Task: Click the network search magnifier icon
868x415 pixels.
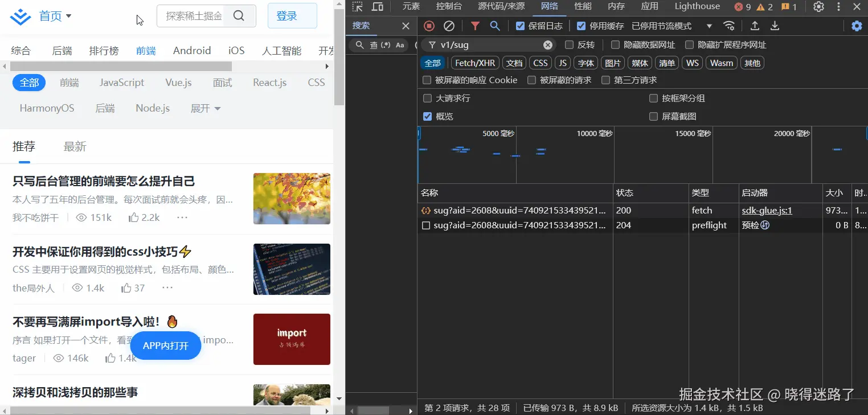Action: click(495, 26)
